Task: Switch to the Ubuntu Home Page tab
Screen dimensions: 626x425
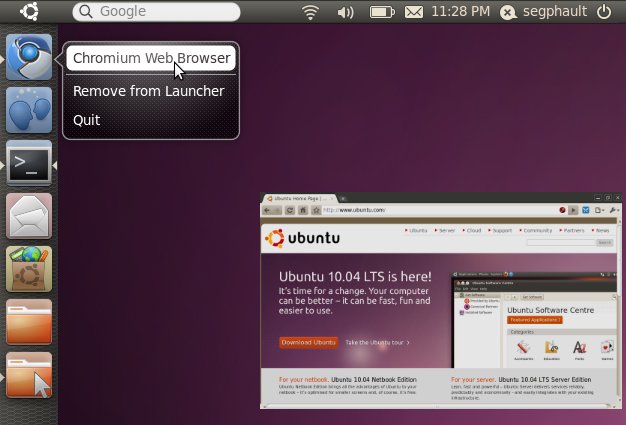Action: click(x=299, y=198)
